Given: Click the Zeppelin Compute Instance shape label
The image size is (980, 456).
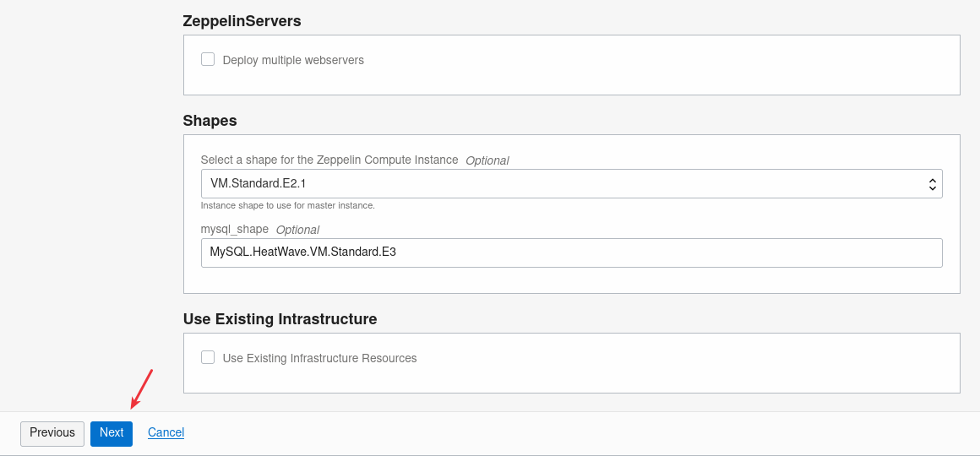Looking at the screenshot, I should point(329,160).
